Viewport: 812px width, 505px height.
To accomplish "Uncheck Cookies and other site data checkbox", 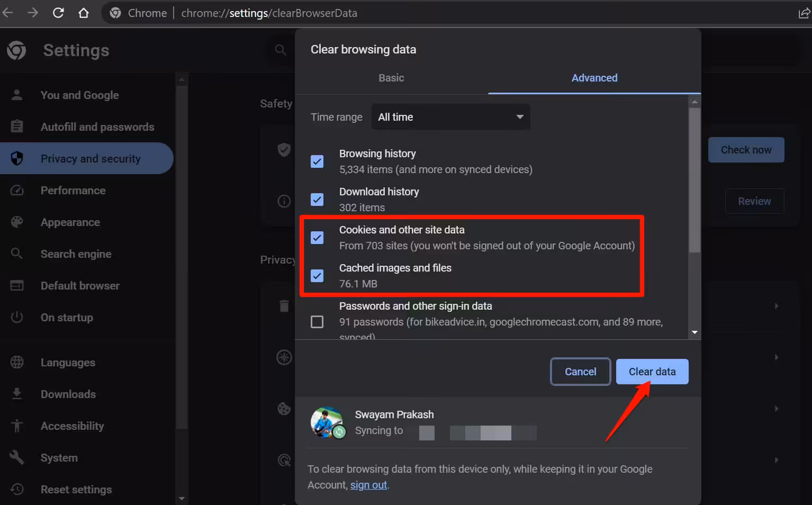I will click(317, 238).
